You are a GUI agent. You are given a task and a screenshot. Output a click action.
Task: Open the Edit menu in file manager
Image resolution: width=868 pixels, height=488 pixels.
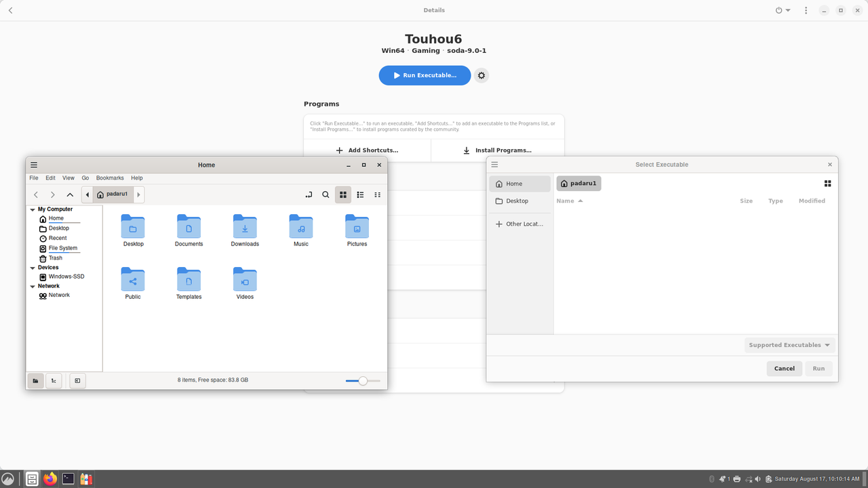point(50,178)
